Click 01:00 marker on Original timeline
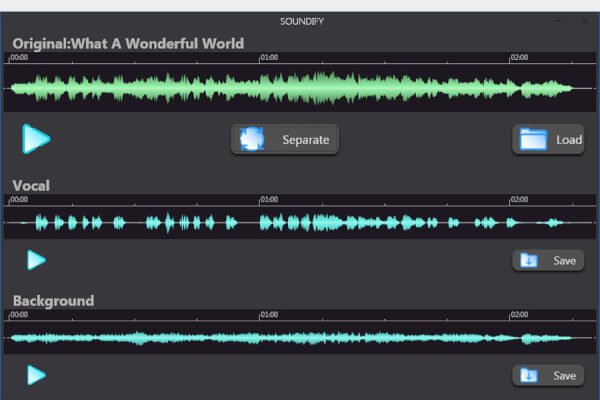 (x=269, y=57)
